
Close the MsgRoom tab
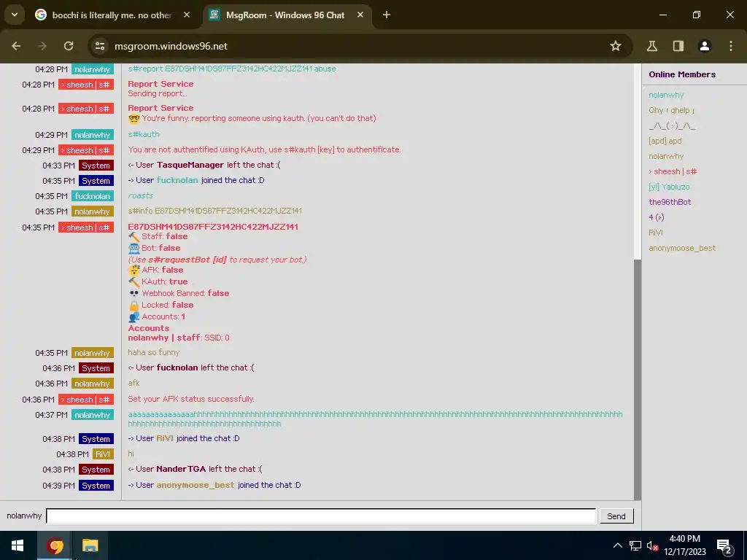coord(360,15)
